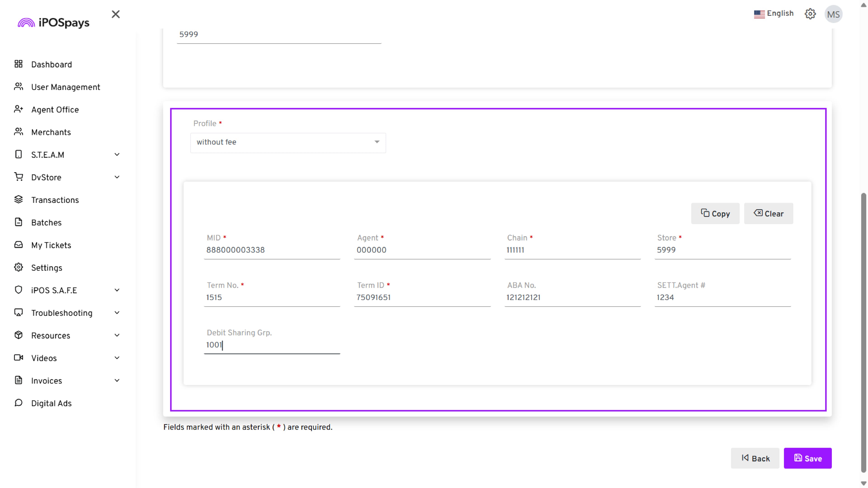
Task: Open the Merchants menu item
Action: (51, 132)
